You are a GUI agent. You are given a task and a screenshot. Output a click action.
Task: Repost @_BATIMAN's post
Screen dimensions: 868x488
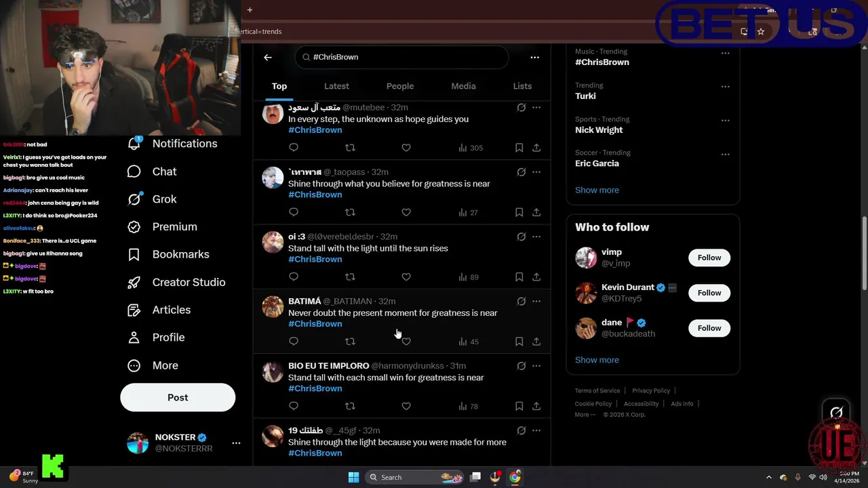click(x=350, y=342)
